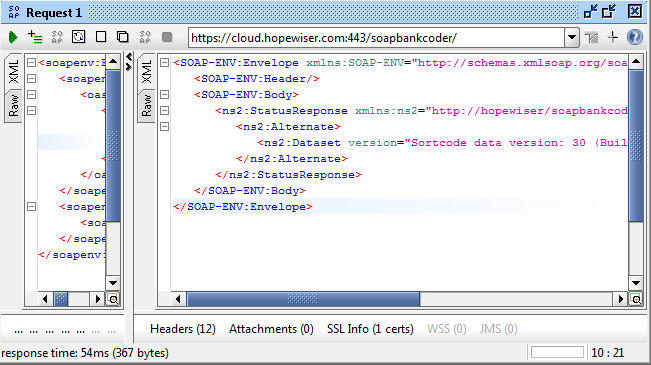The width and height of the screenshot is (651, 365).
Task: Open the SSL Info (1 certs) tab
Action: pyautogui.click(x=370, y=329)
